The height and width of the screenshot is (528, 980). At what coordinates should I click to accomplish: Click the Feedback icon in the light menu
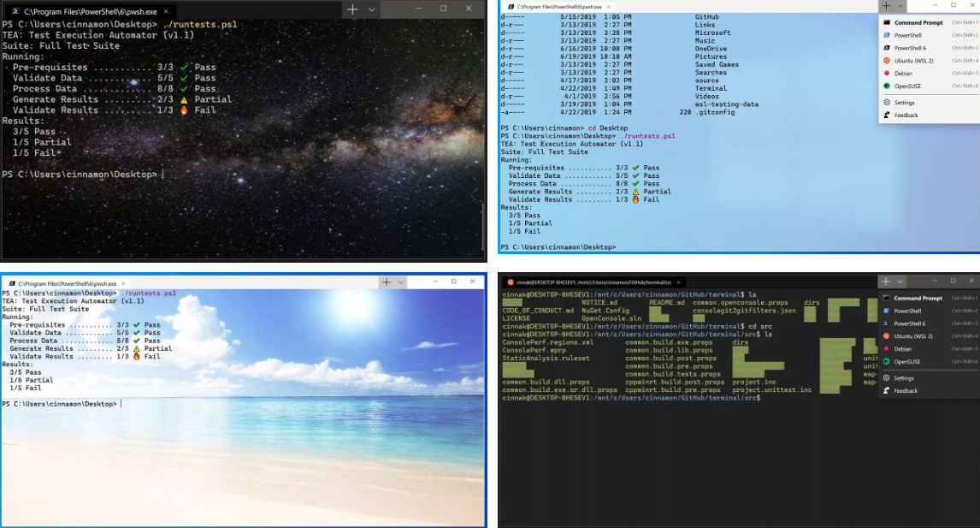[x=887, y=116]
